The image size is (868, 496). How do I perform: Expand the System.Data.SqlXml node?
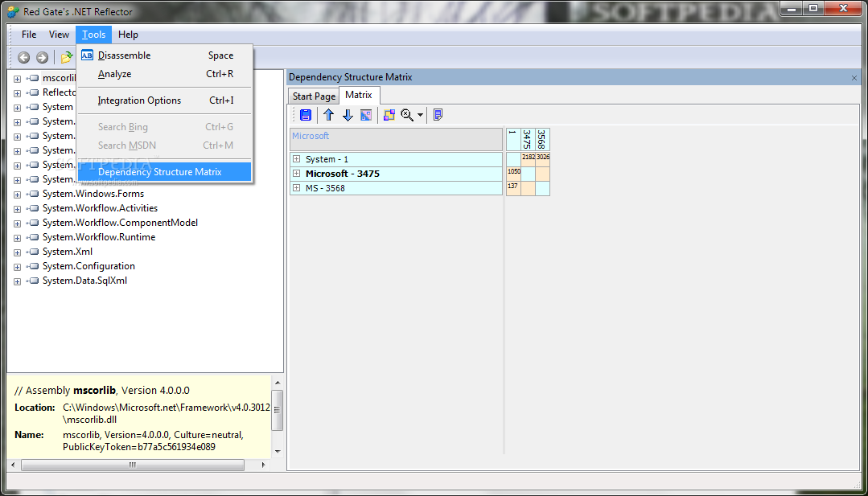pyautogui.click(x=17, y=281)
